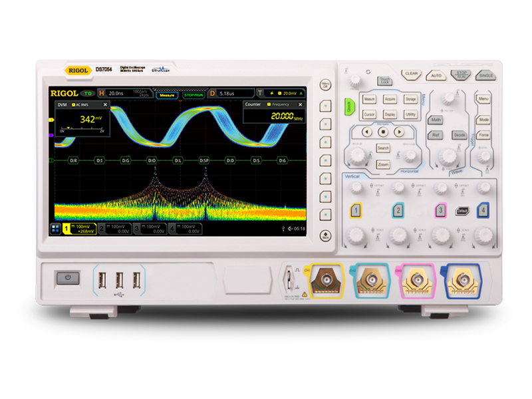Open the T trigger 20.0mV setting
The height and width of the screenshot is (399, 532).
(281, 93)
